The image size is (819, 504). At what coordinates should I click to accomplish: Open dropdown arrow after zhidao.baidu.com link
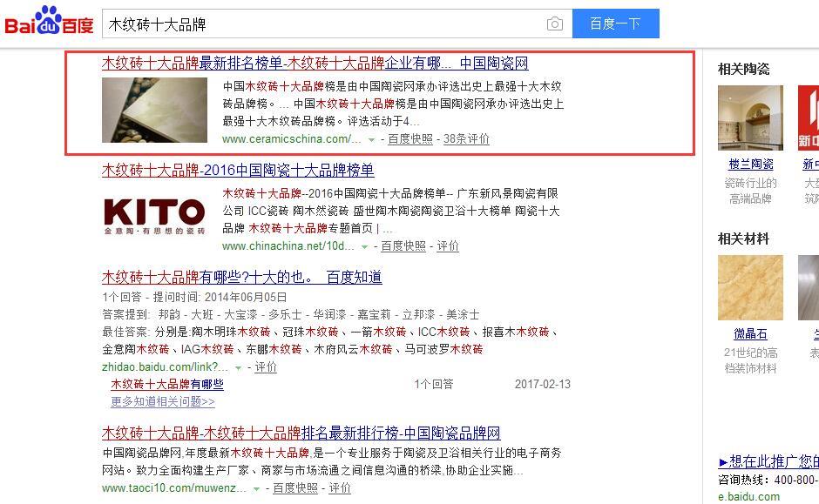coord(238,368)
